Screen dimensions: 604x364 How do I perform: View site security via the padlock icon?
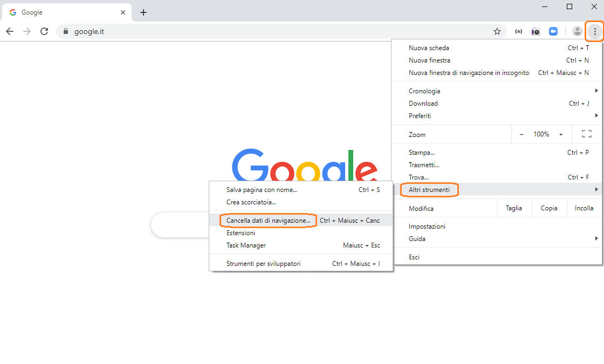click(65, 31)
